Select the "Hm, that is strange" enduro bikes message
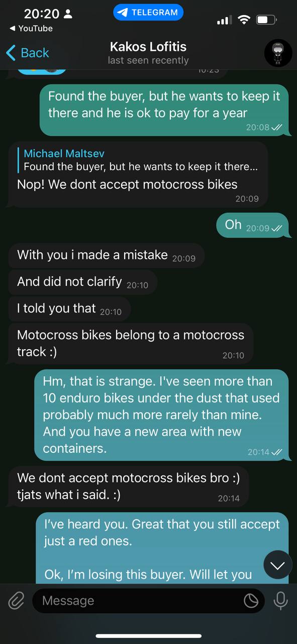297x644 pixels. click(x=161, y=415)
